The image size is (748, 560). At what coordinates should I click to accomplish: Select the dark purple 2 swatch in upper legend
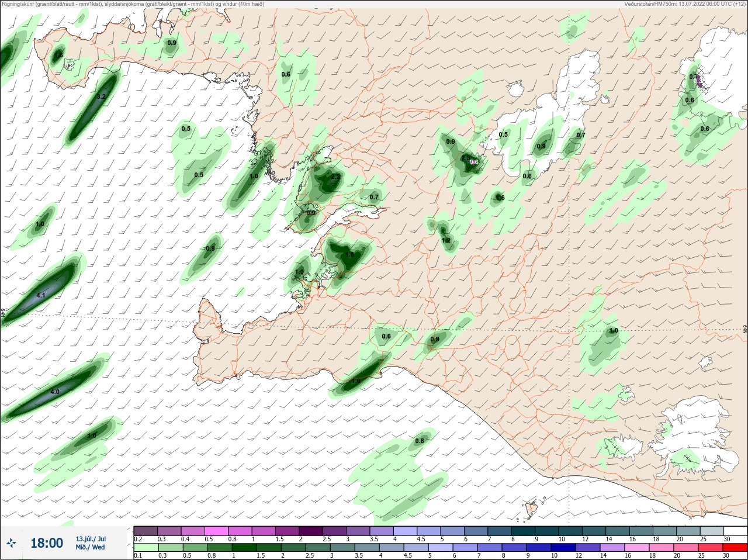point(311,530)
